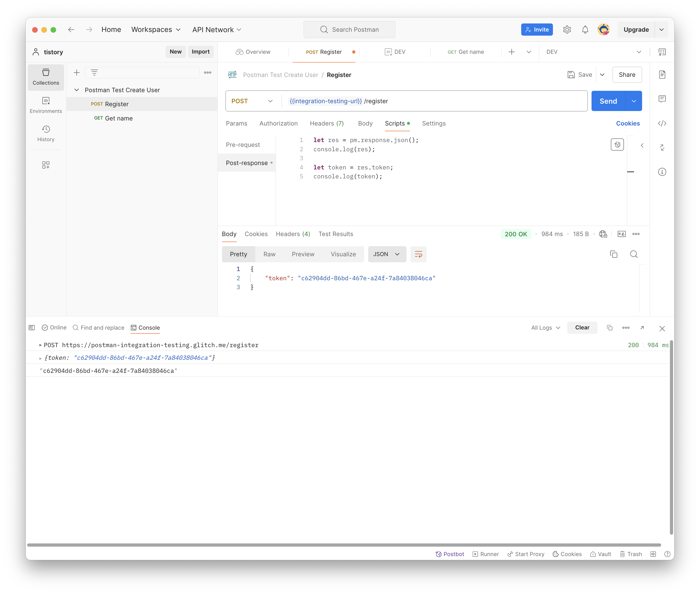This screenshot has width=700, height=594.
Task: Open the request info icon in right sidebar
Action: (x=662, y=172)
